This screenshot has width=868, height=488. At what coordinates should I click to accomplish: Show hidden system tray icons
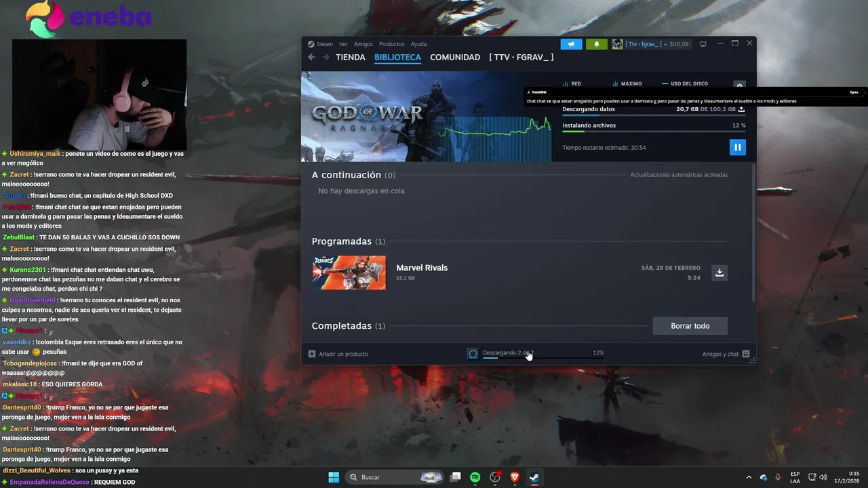[x=749, y=477]
